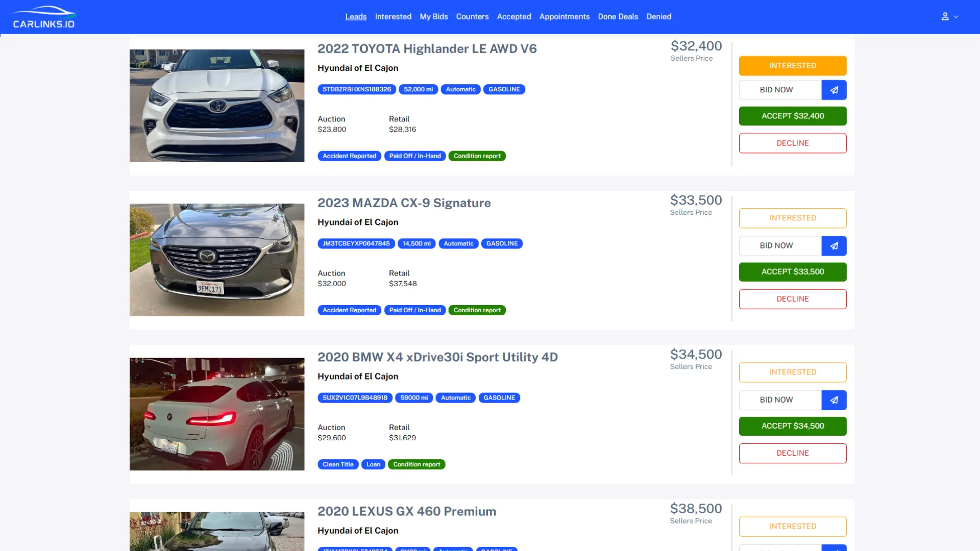
Task: Accept the $34,500 BMW offer
Action: click(x=793, y=426)
